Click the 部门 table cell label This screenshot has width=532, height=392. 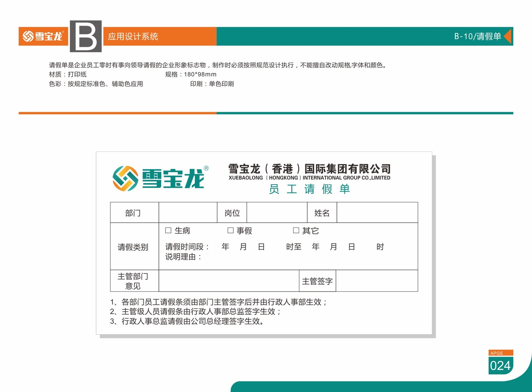tap(133, 213)
